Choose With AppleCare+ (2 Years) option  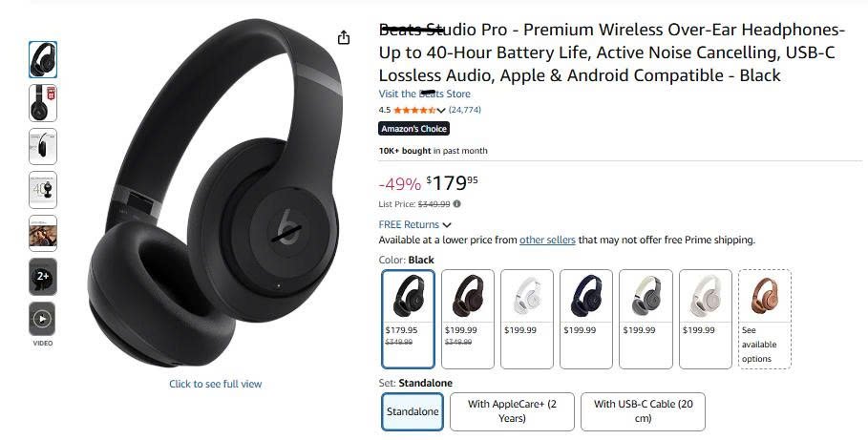[x=512, y=411]
